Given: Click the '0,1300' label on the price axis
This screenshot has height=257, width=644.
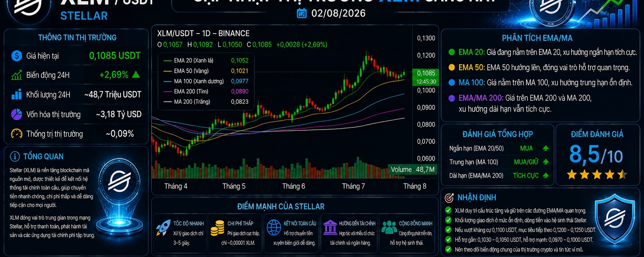Looking at the screenshot, I should (426, 38).
